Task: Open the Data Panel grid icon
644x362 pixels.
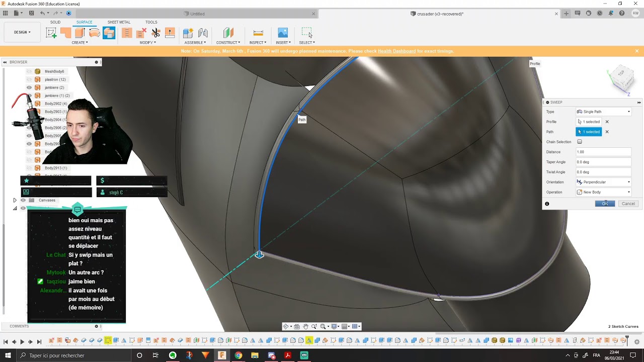Action: click(6, 13)
